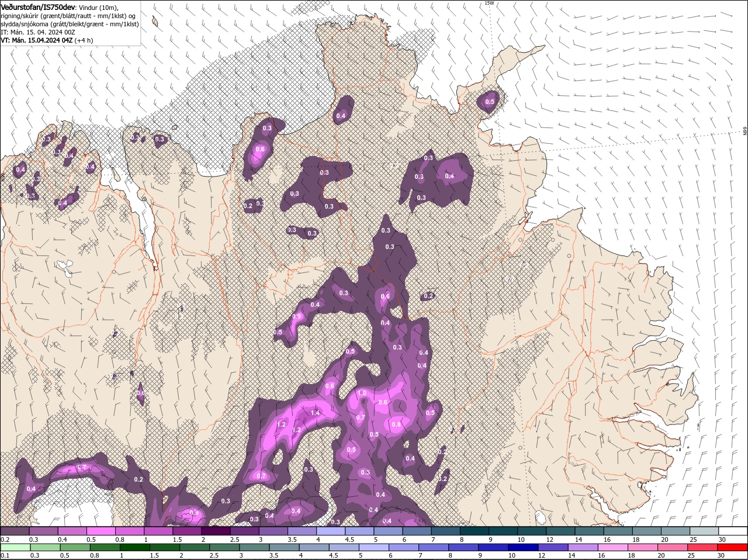Select the purple legend swatch between 1 and 1.5
Viewport: 748px width, 560px height.
pyautogui.click(x=158, y=531)
